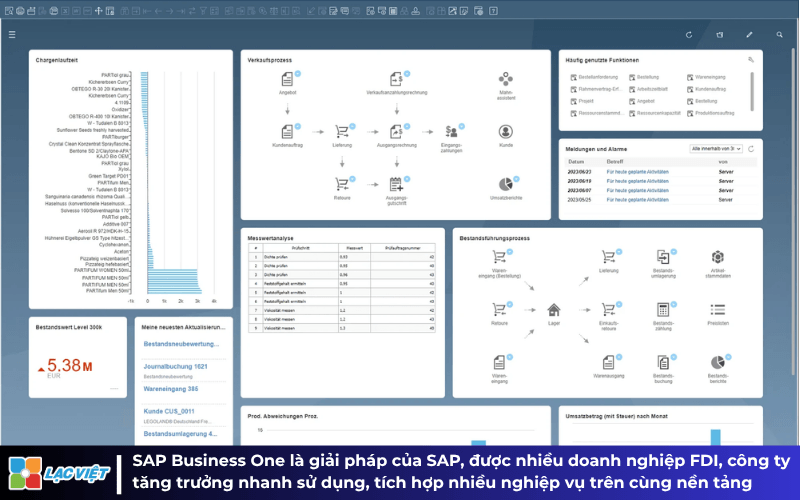The width and height of the screenshot is (800, 500).
Task: Expand the 'Alle innerhalb von' filter dropdown
Action: [x=716, y=149]
